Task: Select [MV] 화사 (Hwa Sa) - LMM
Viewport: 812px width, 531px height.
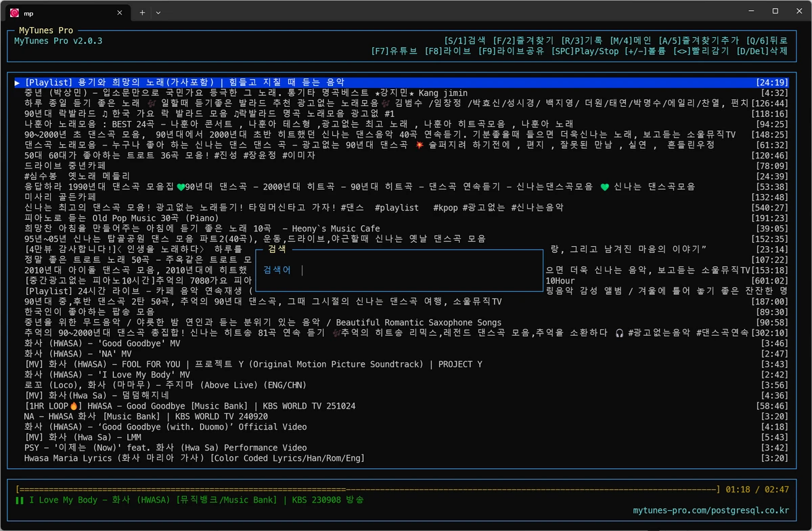Action: [x=401, y=437]
